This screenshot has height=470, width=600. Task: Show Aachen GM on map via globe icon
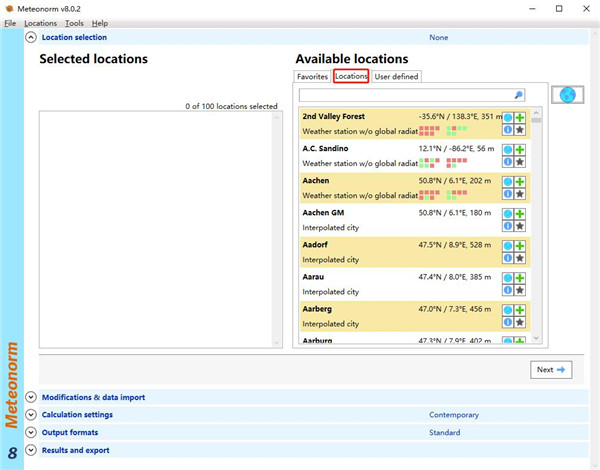tap(508, 213)
